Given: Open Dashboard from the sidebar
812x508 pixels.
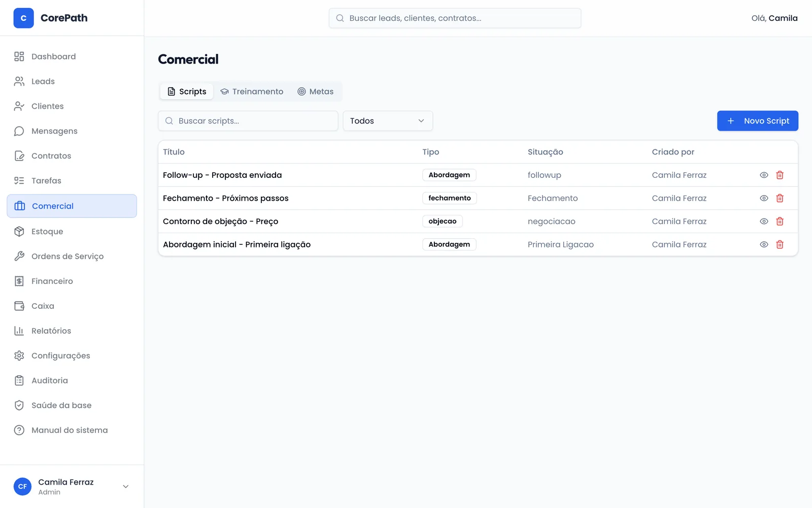Looking at the screenshot, I should (x=72, y=56).
